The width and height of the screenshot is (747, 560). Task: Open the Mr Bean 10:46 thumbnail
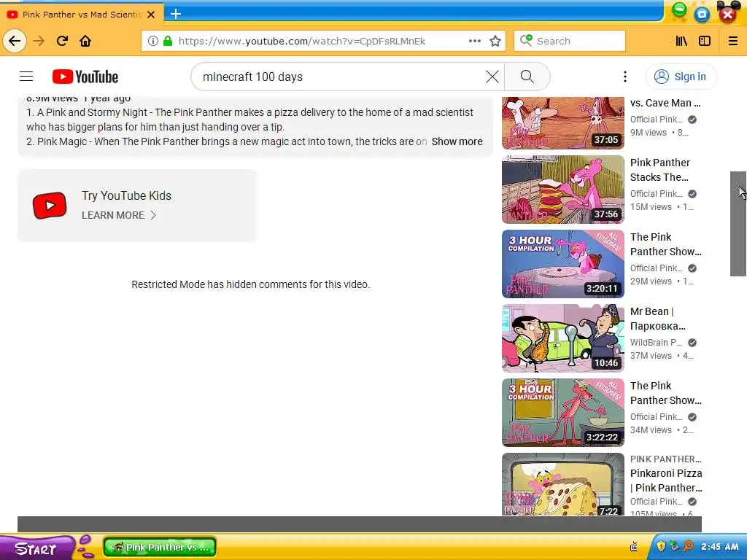563,338
